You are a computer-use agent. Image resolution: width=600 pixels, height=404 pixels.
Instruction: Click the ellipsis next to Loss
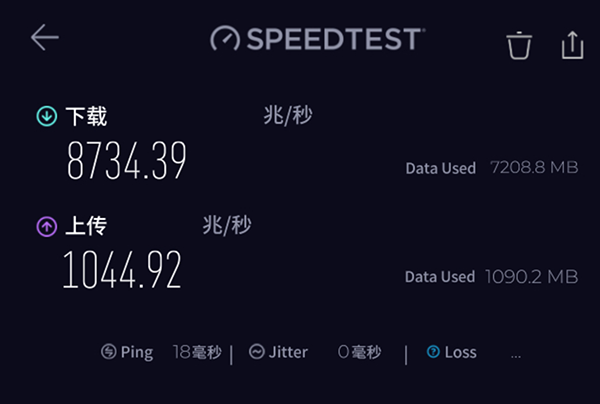tap(516, 354)
